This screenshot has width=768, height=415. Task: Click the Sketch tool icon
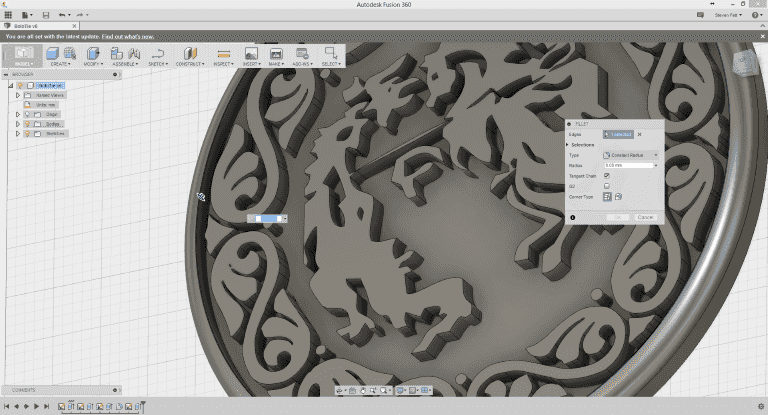[158, 53]
